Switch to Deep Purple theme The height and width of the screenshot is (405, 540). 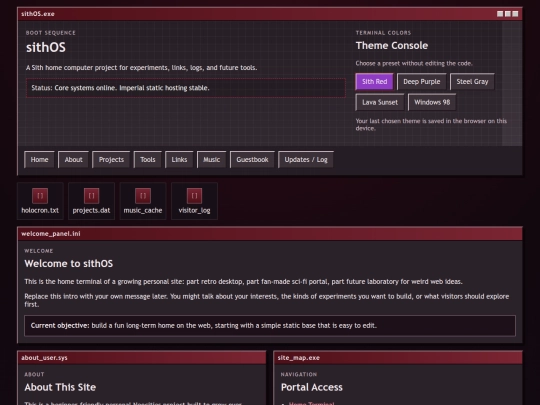click(422, 82)
